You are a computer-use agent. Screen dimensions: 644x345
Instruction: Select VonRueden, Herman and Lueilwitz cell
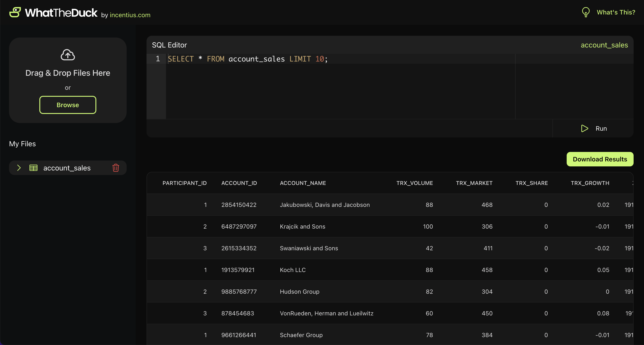[327, 313]
